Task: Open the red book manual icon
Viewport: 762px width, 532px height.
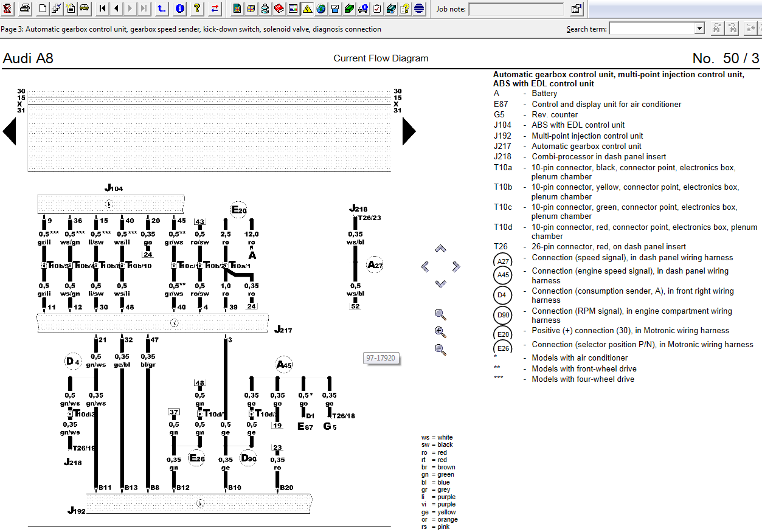Action: [279, 9]
